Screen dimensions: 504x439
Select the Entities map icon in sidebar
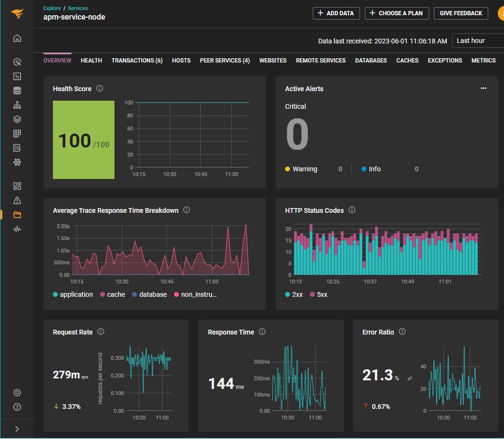pos(17,105)
